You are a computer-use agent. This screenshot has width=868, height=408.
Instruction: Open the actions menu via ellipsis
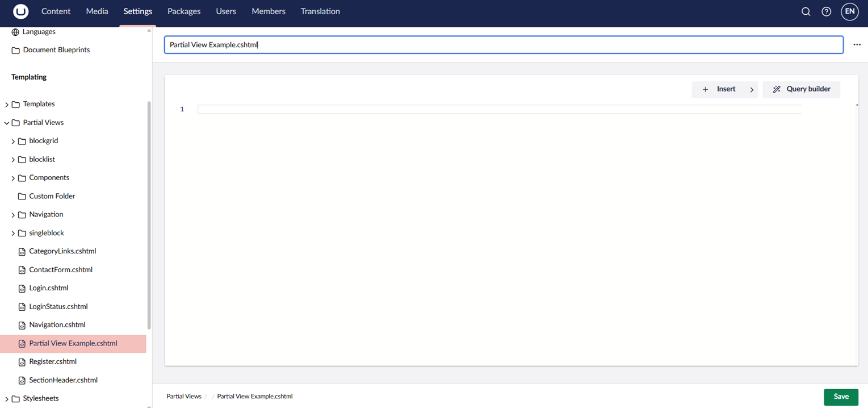[857, 44]
